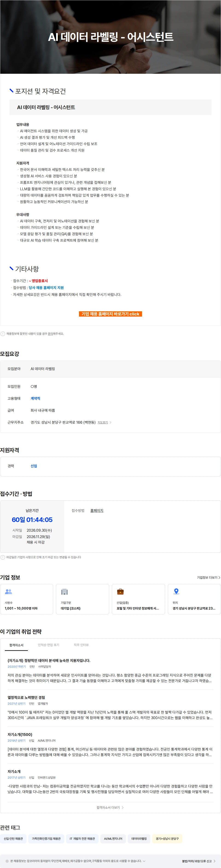This screenshot has width=221, height=868.
Task: Click 1,001 ~ 10,000명 이하 employee count
Action: click(21, 608)
